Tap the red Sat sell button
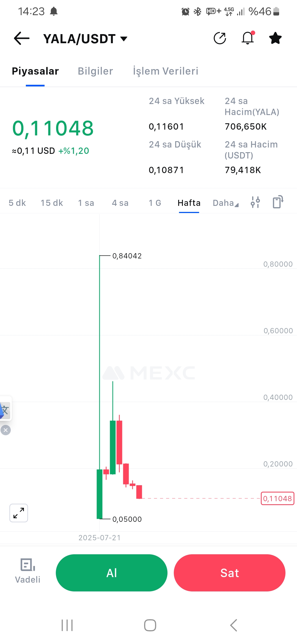 click(x=230, y=573)
